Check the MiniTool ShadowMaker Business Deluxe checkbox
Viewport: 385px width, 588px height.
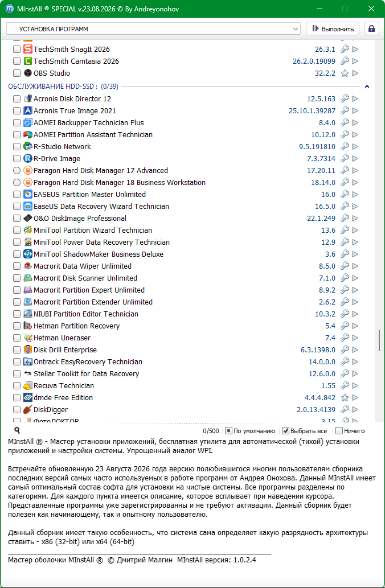pyautogui.click(x=17, y=254)
